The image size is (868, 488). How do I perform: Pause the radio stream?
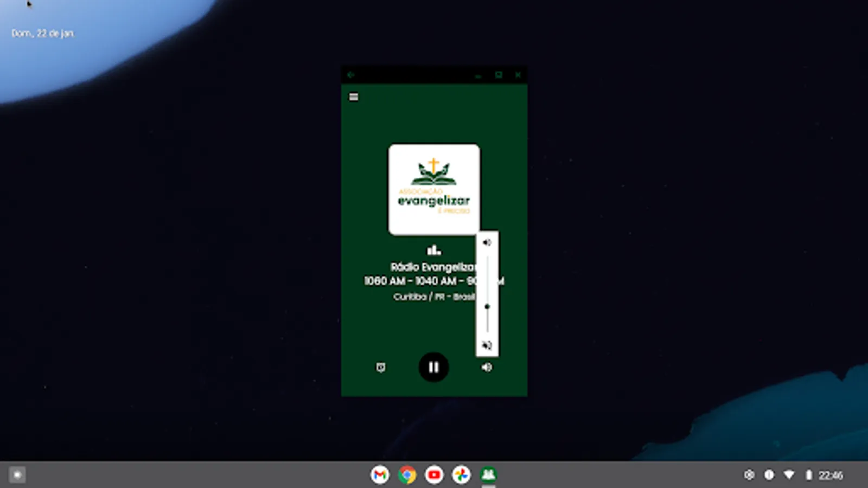point(433,367)
